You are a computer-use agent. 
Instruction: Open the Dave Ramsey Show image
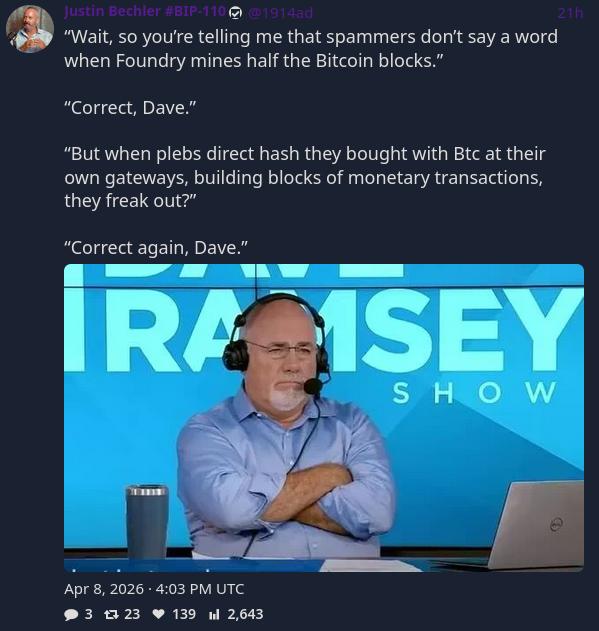324,418
